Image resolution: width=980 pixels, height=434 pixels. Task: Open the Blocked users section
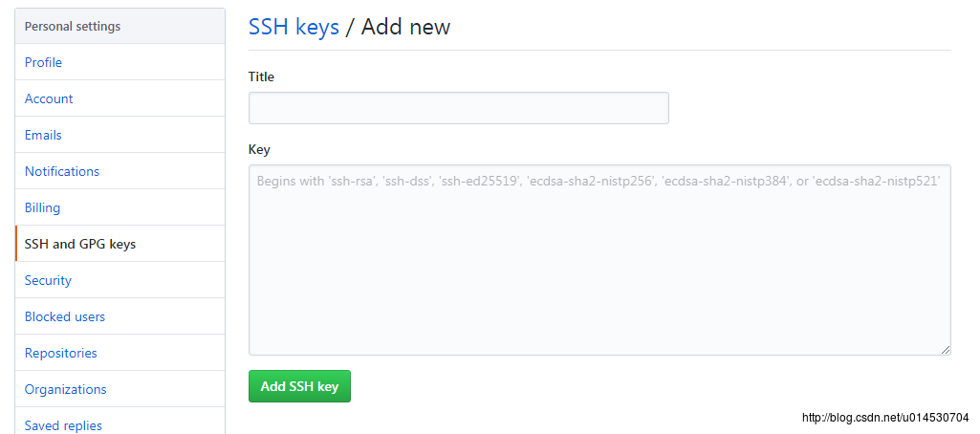[x=65, y=316]
